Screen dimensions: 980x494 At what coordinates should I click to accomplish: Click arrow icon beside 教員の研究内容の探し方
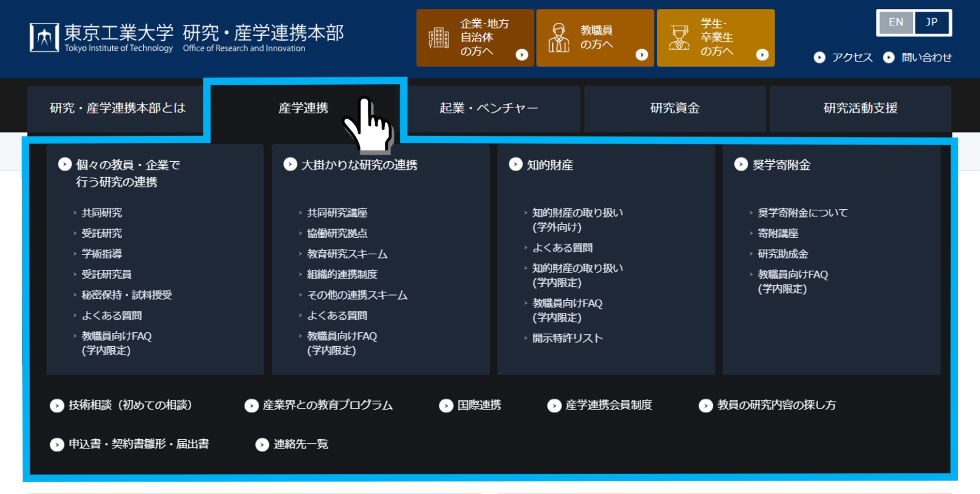click(705, 406)
